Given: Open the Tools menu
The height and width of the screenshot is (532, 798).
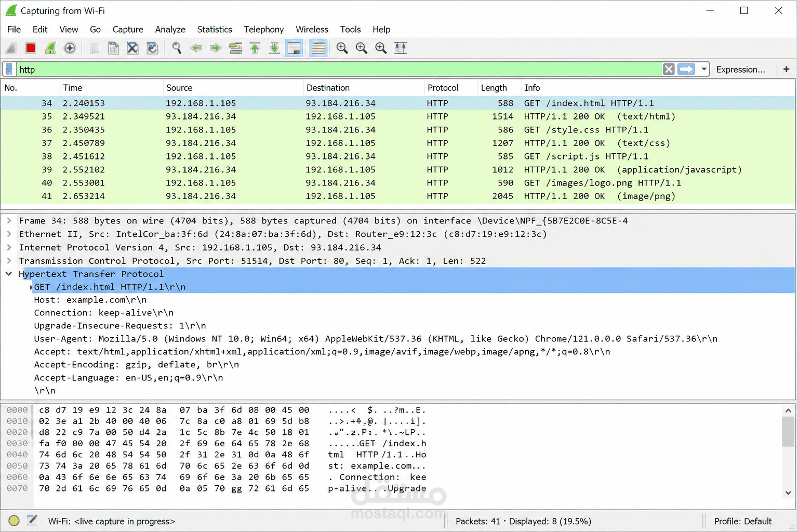Looking at the screenshot, I should coord(351,30).
